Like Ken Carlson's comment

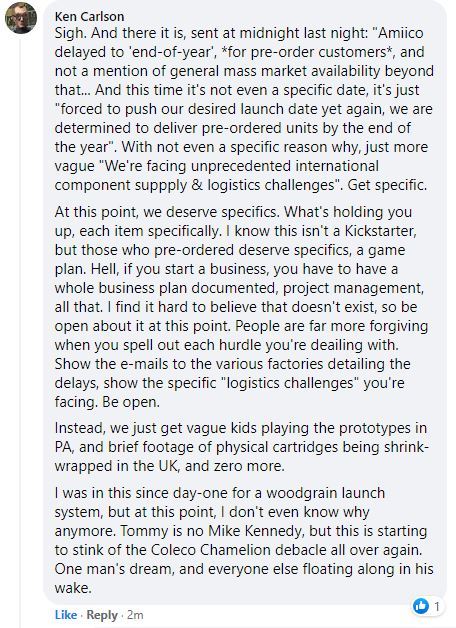tap(66, 615)
